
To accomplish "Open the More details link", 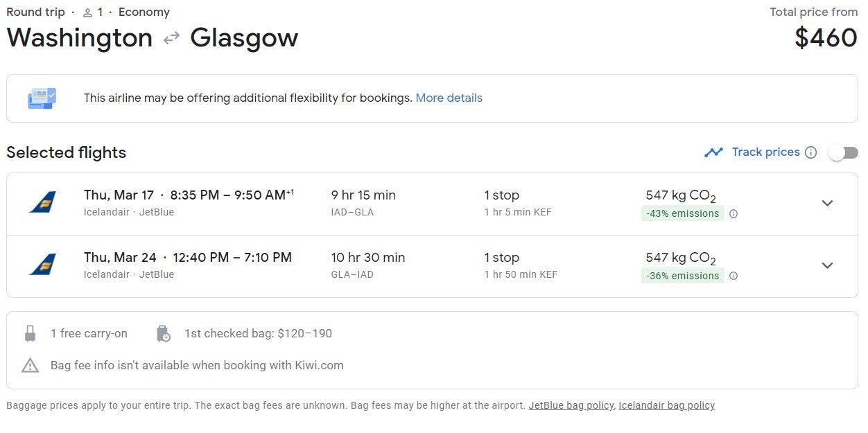I will point(449,98).
